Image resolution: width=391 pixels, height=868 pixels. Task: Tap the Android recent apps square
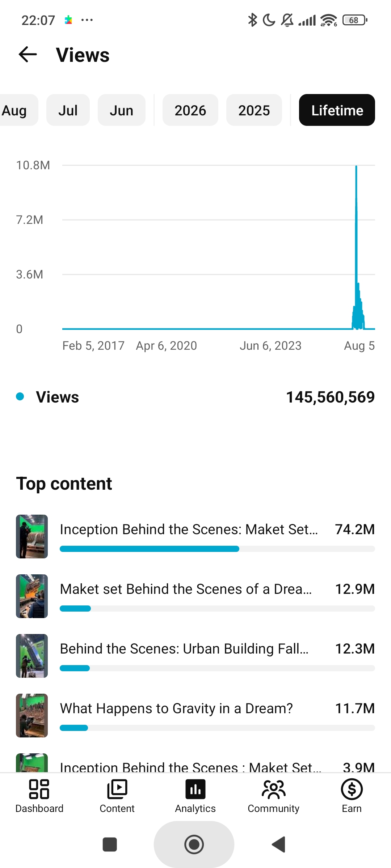coord(110,844)
